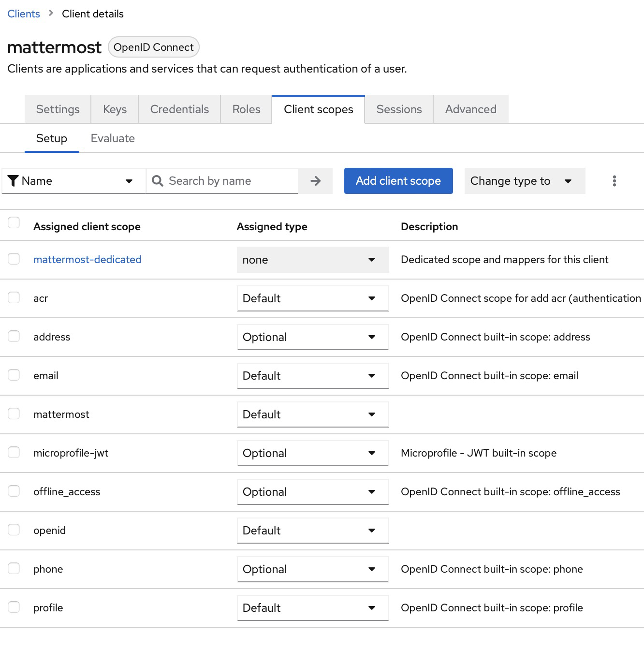Open the Advanced tab

(471, 109)
